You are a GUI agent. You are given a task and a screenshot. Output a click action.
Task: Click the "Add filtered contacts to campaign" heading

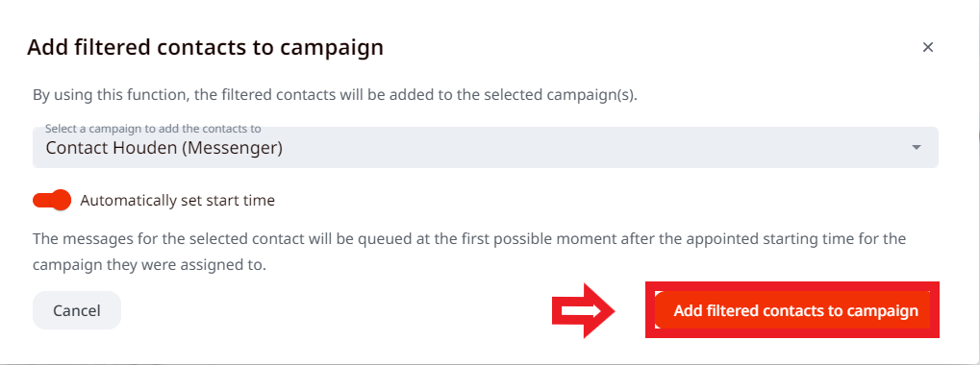point(205,47)
